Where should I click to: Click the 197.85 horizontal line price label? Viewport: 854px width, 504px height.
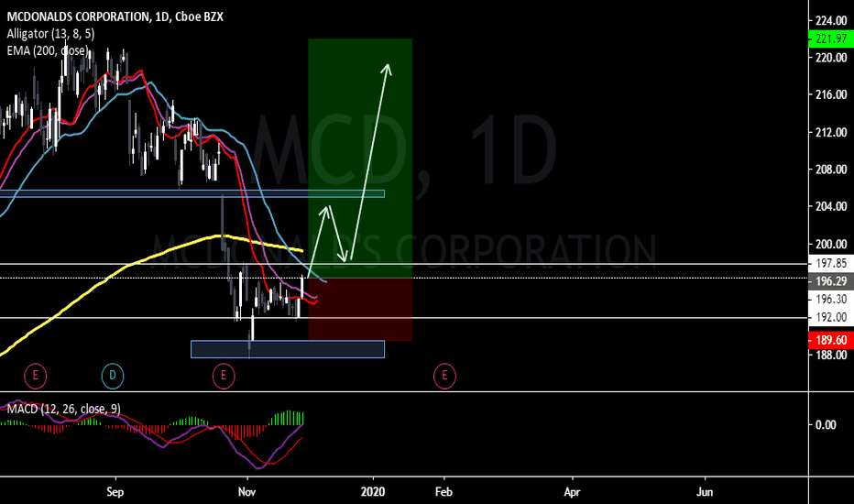831,263
